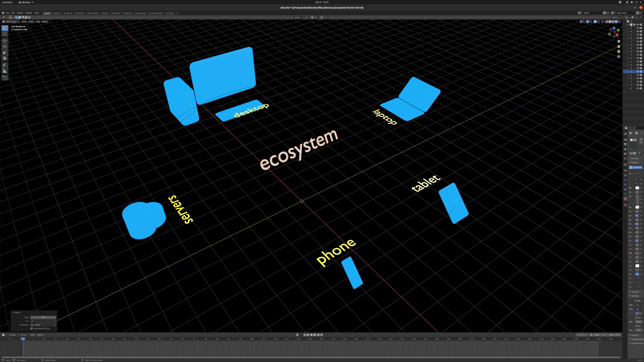Viewport: 644px width, 362px height.
Task: Open the pivot point dropdown
Action: tap(307, 17)
